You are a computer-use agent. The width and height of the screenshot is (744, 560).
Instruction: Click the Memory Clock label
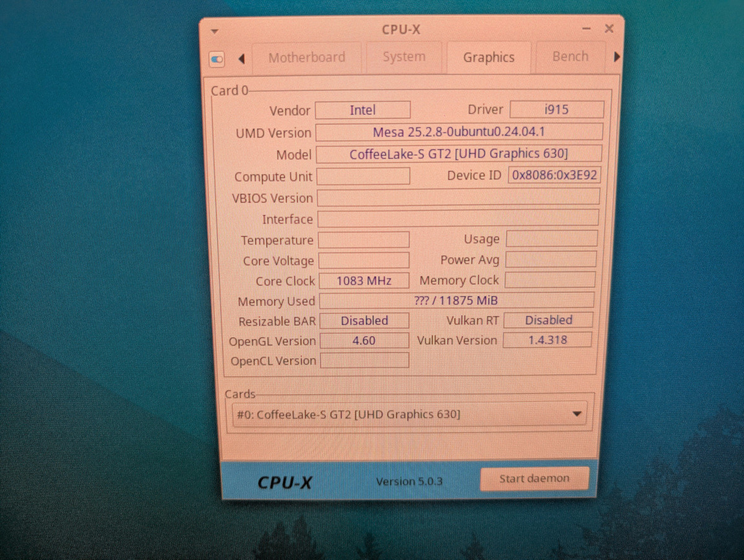tap(459, 280)
